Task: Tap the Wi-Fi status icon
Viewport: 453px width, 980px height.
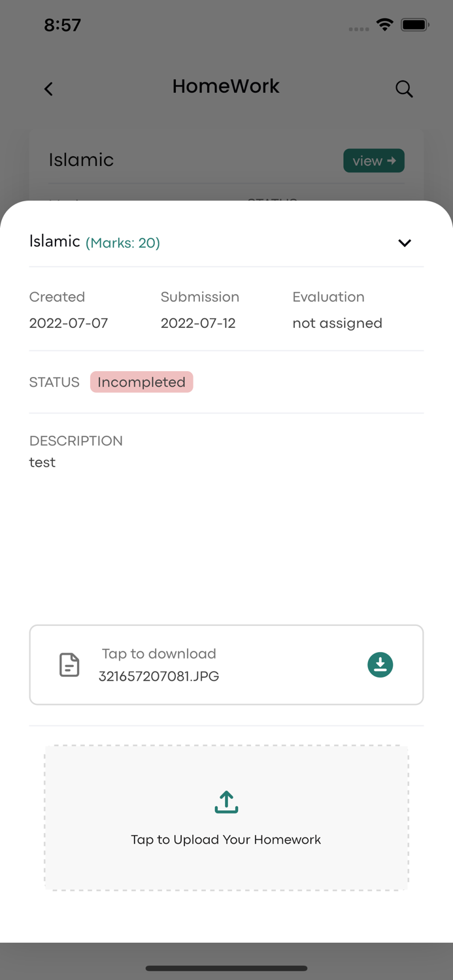Action: pyautogui.click(x=385, y=25)
